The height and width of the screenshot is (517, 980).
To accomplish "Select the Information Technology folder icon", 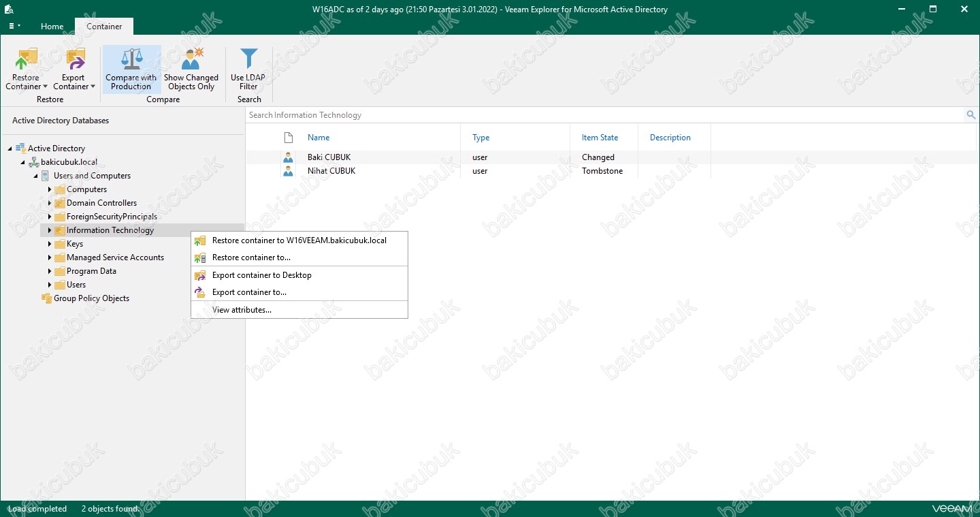I will tap(59, 230).
